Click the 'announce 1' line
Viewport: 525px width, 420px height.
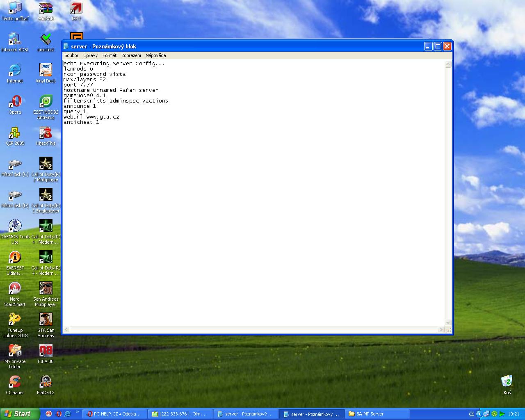80,106
